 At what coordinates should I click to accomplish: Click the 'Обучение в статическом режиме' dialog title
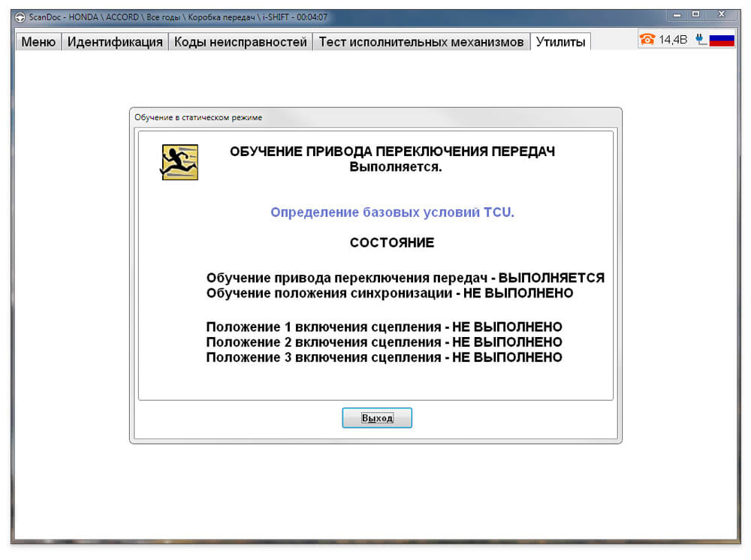click(198, 117)
